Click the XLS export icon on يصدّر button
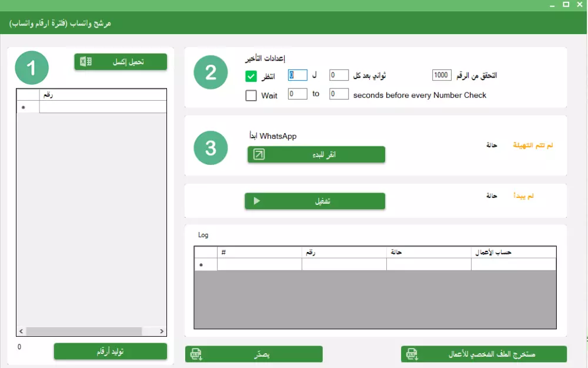Screen dimensions: 588x368 coord(196,354)
